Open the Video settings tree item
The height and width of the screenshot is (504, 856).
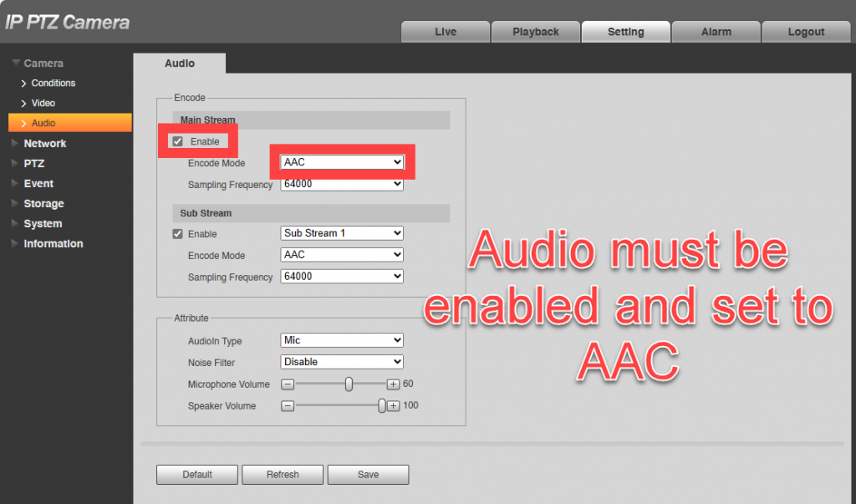coord(43,104)
